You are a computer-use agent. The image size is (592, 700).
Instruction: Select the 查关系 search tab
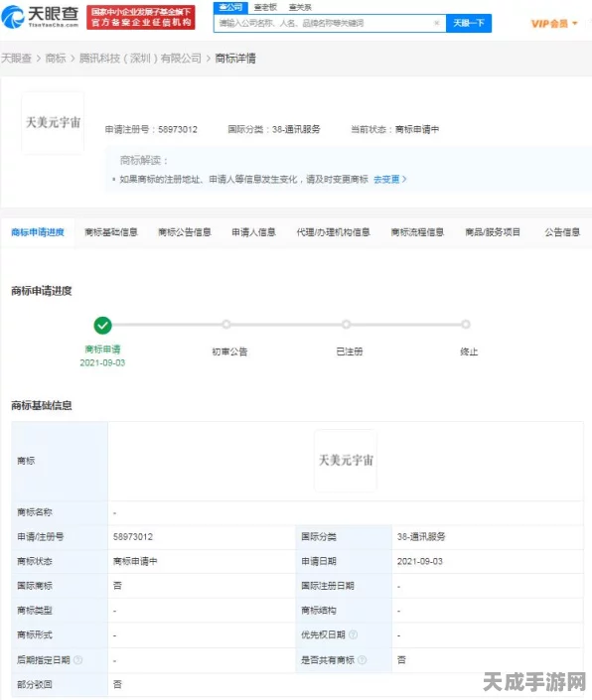pyautogui.click(x=300, y=7)
